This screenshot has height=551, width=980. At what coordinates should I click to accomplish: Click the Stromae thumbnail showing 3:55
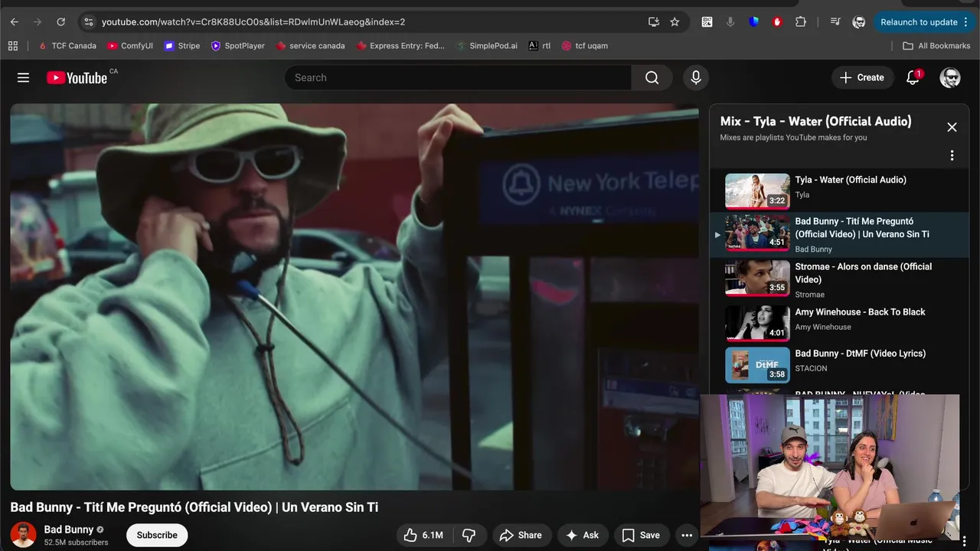tap(757, 279)
